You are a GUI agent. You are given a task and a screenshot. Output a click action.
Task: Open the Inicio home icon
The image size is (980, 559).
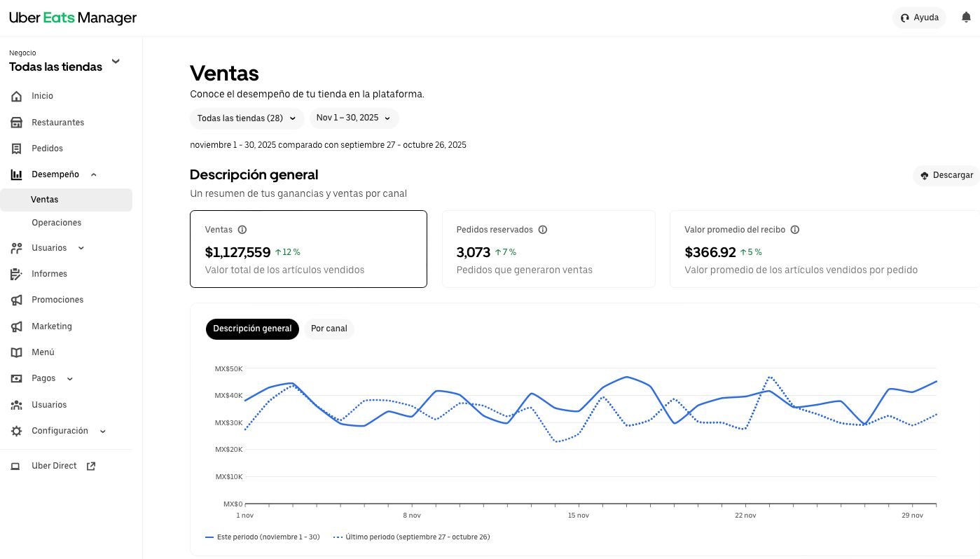click(x=17, y=96)
